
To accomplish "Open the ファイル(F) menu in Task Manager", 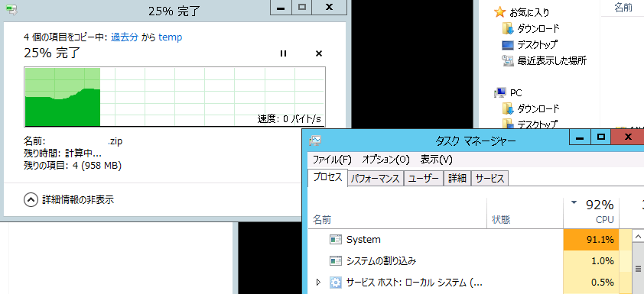I will [x=332, y=159].
